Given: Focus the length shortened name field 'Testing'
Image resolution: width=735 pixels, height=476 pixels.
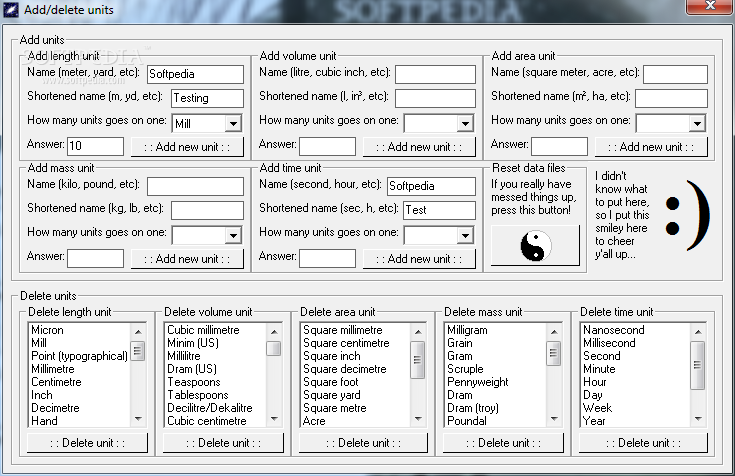Looking at the screenshot, I should pos(207,98).
